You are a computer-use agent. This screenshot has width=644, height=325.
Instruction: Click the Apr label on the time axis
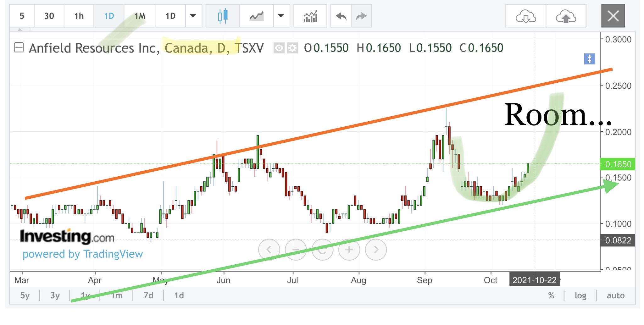coord(95,280)
